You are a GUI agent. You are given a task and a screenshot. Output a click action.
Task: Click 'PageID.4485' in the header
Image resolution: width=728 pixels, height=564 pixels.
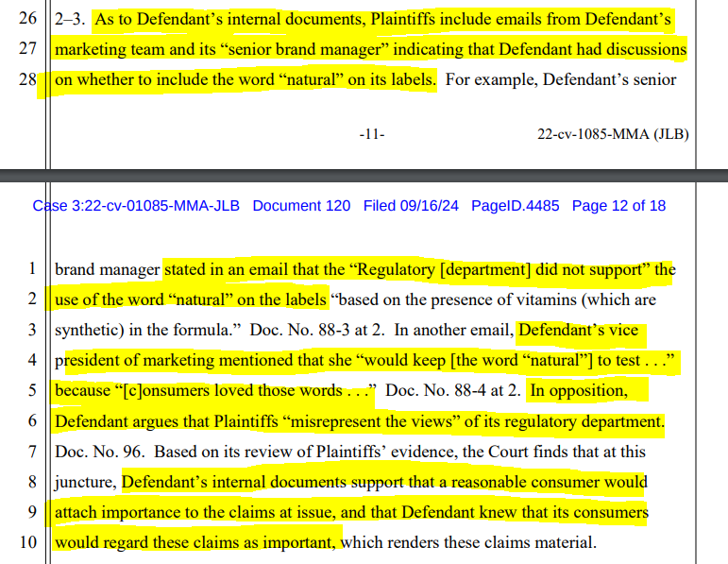click(x=516, y=206)
